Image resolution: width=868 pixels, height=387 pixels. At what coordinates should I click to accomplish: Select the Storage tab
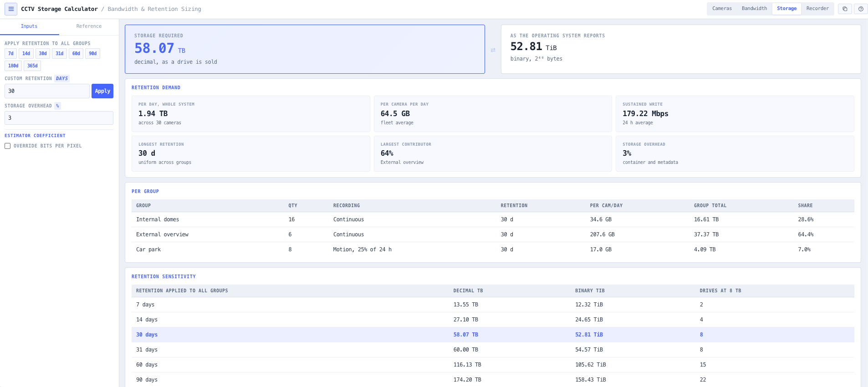(786, 9)
